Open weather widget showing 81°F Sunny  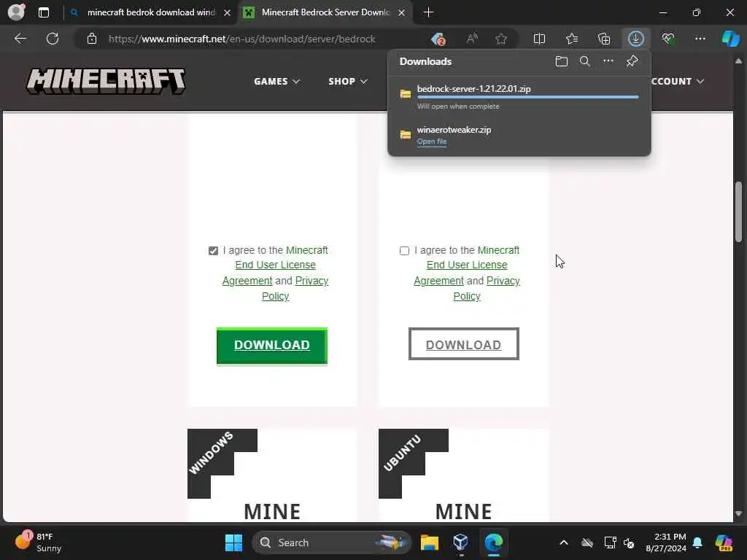(38, 542)
